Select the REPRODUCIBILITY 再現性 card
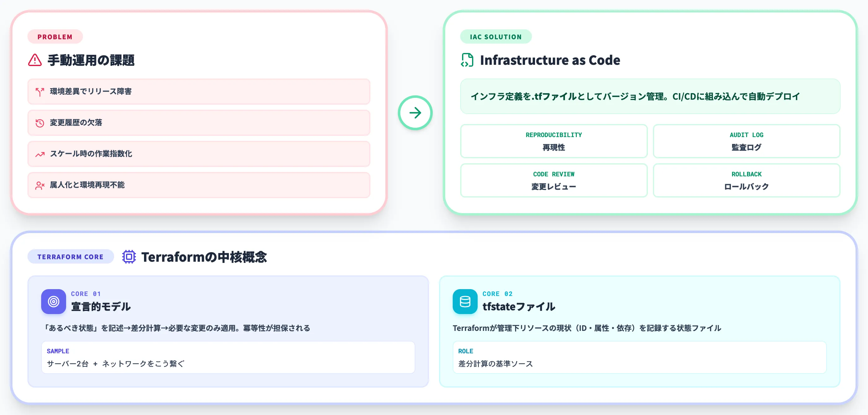 (x=554, y=141)
